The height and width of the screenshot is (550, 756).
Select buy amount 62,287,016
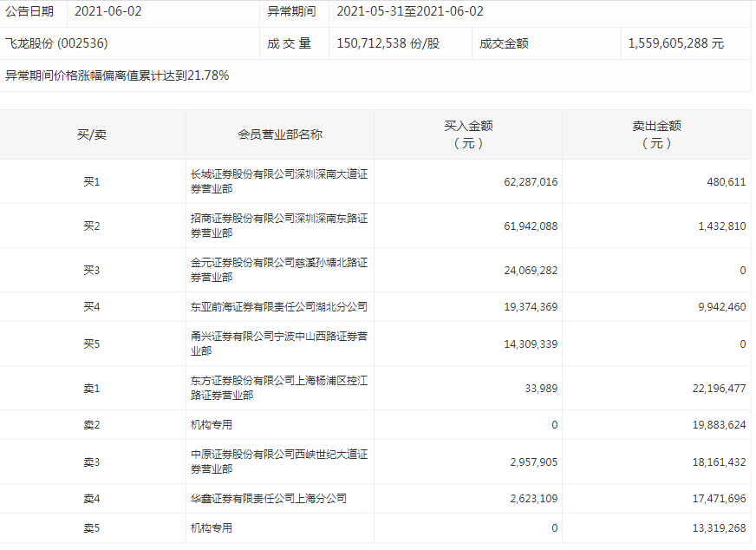coord(531,182)
